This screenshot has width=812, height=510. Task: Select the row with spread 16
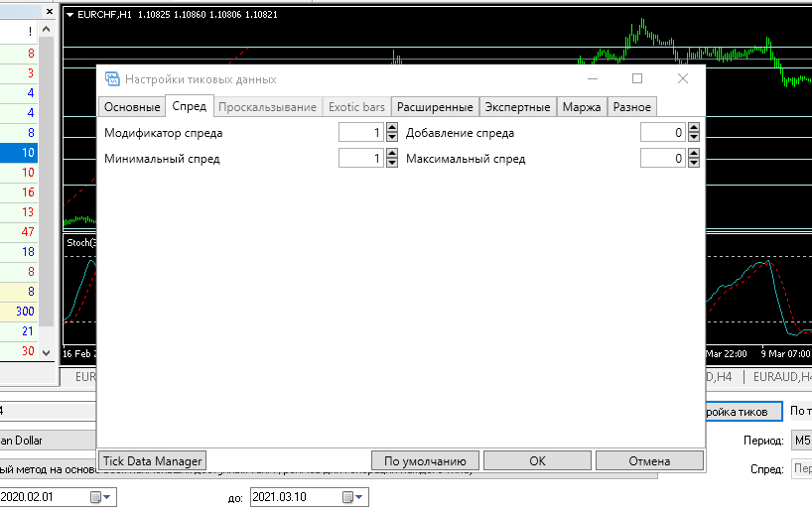click(19, 192)
